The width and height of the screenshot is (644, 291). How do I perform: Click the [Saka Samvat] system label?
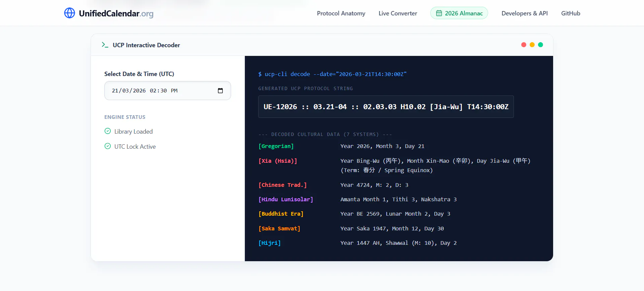pyautogui.click(x=279, y=228)
